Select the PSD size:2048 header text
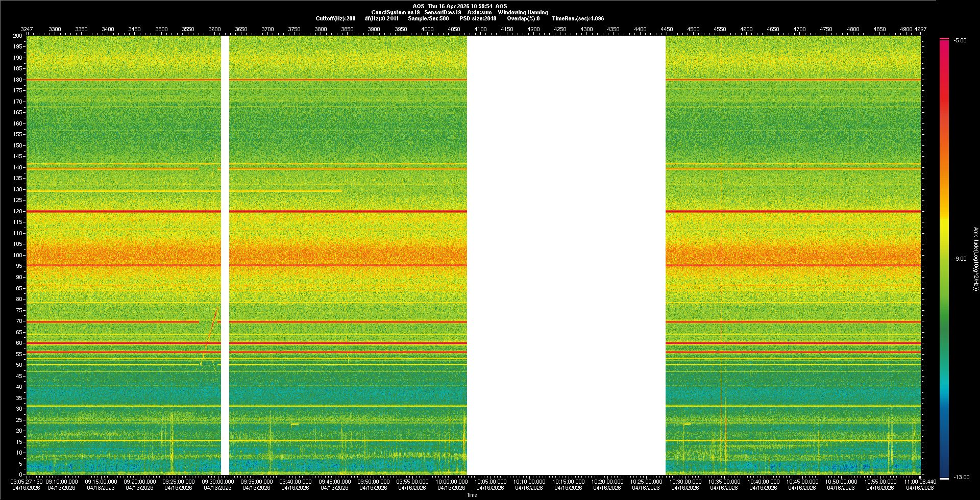The width and height of the screenshot is (980, 500). [x=478, y=18]
